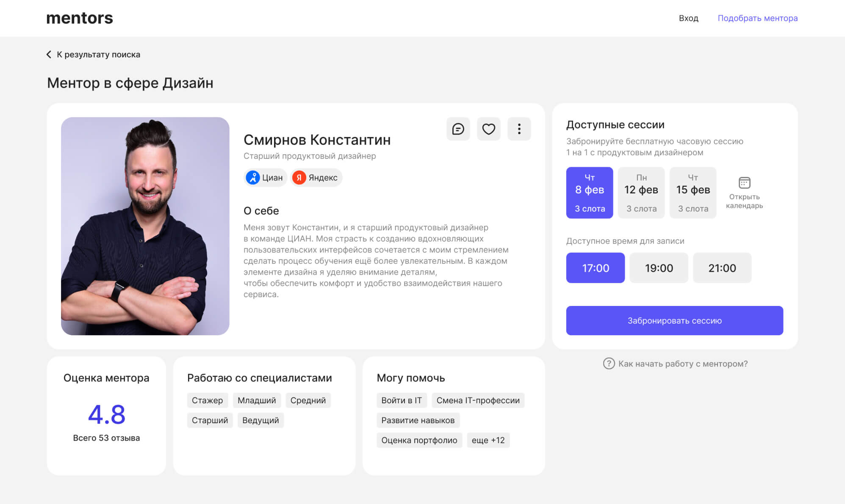Go to the mentors logo home
Screen dimensions: 845x504
[x=80, y=18]
